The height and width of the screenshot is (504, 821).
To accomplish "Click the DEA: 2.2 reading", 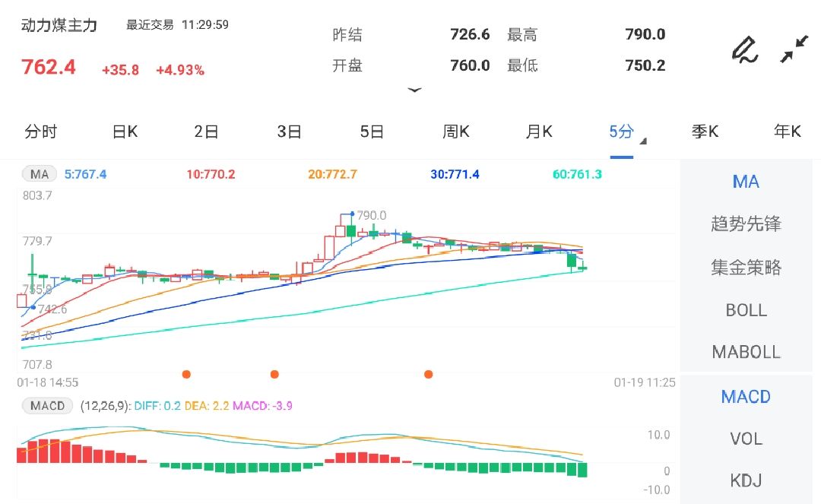I will click(x=206, y=406).
